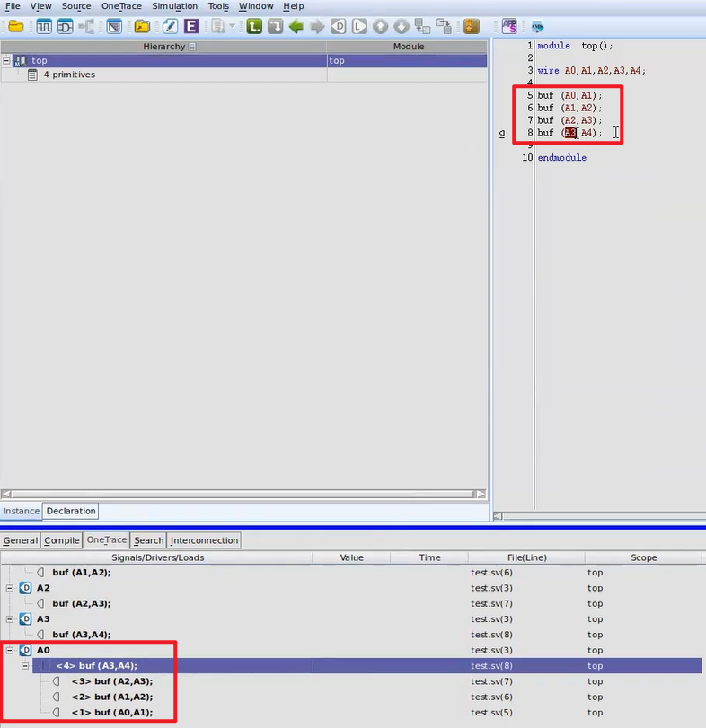Open the View menu
This screenshot has height=728, width=706.
coord(41,6)
